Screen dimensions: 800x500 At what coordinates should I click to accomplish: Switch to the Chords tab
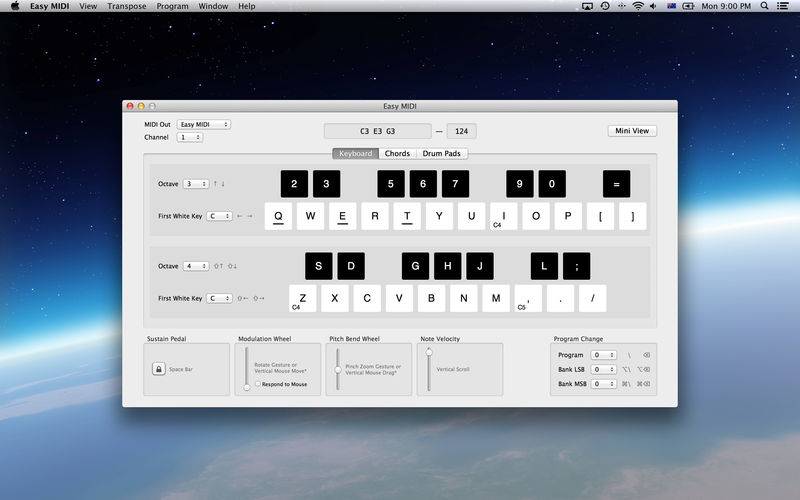(397, 153)
